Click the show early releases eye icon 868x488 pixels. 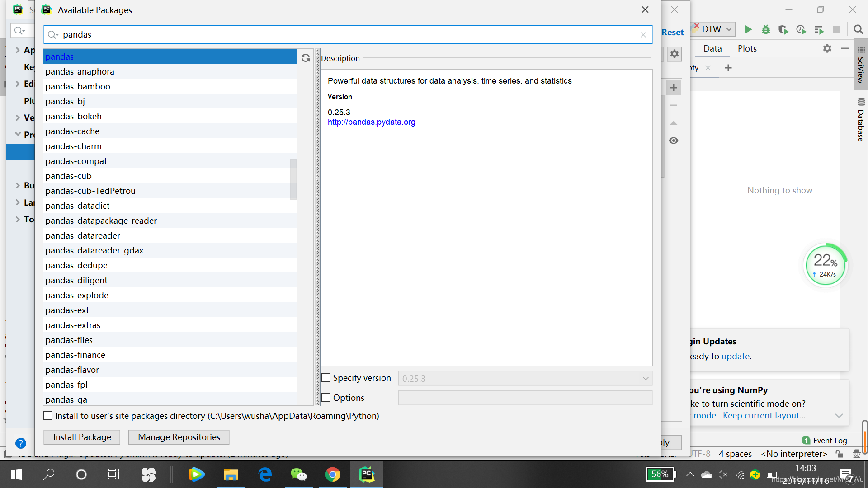tap(674, 141)
